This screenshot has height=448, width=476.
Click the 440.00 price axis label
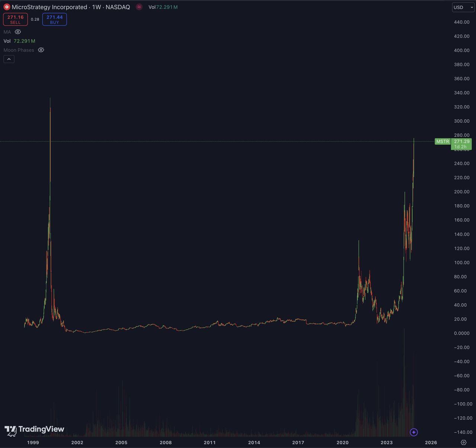[x=461, y=22]
